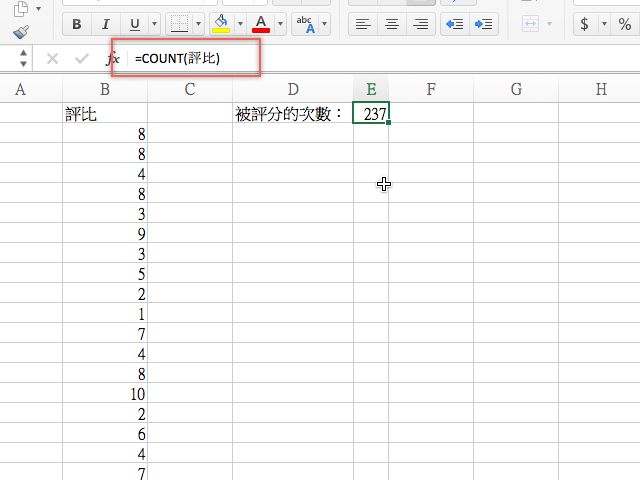Click the copy icon
This screenshot has height=480, width=640.
21,9
